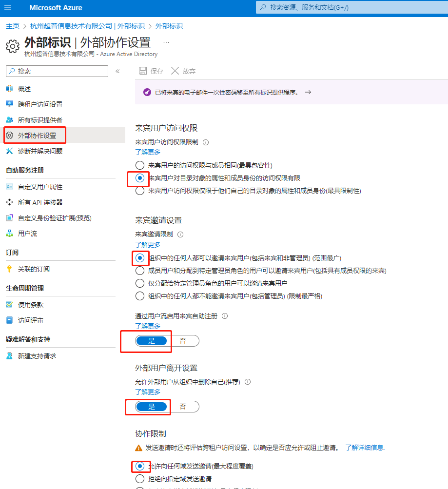Select 仅分配给特定管理员角色的用户可以邀请来宾用户 option
448x489 pixels.
pyautogui.click(x=140, y=283)
